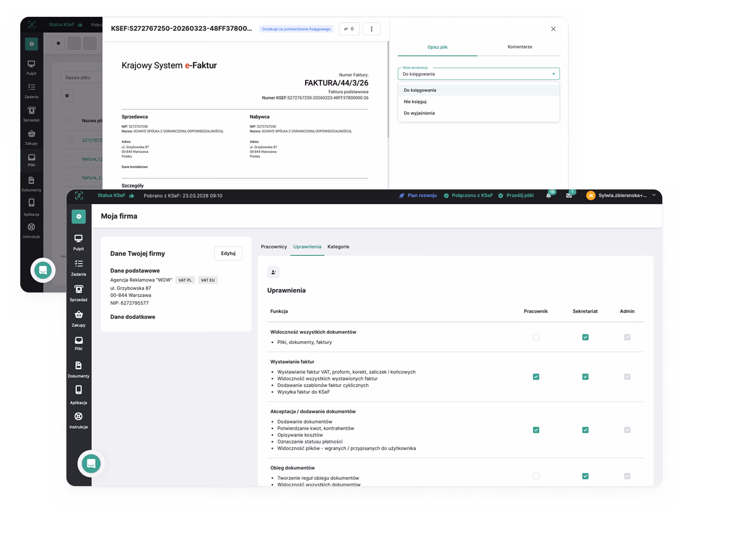Click the permissions user icon above Uprawnienia

[273, 272]
